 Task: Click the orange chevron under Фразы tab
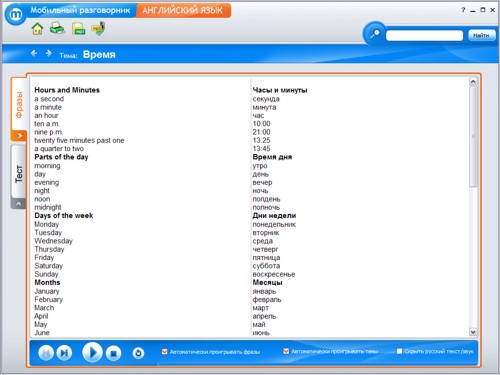(x=19, y=136)
